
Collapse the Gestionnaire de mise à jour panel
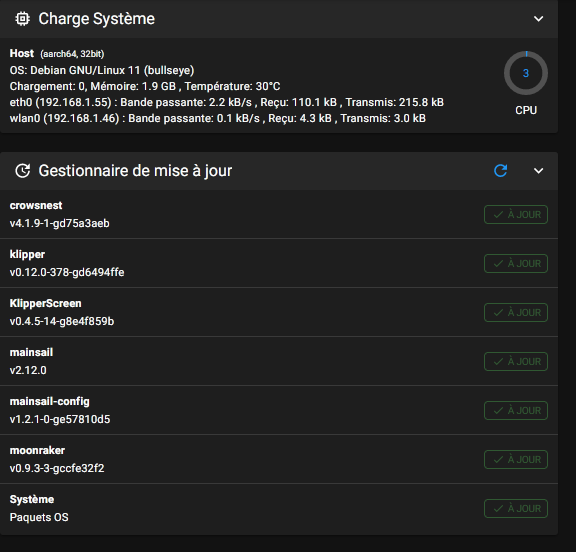pos(538,171)
